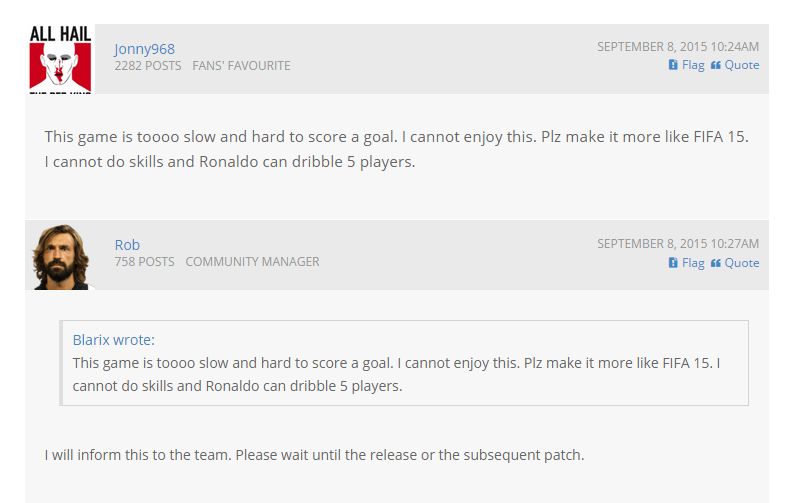Click the quote icon on Rob's post
The height and width of the screenshot is (503, 794).
[716, 263]
